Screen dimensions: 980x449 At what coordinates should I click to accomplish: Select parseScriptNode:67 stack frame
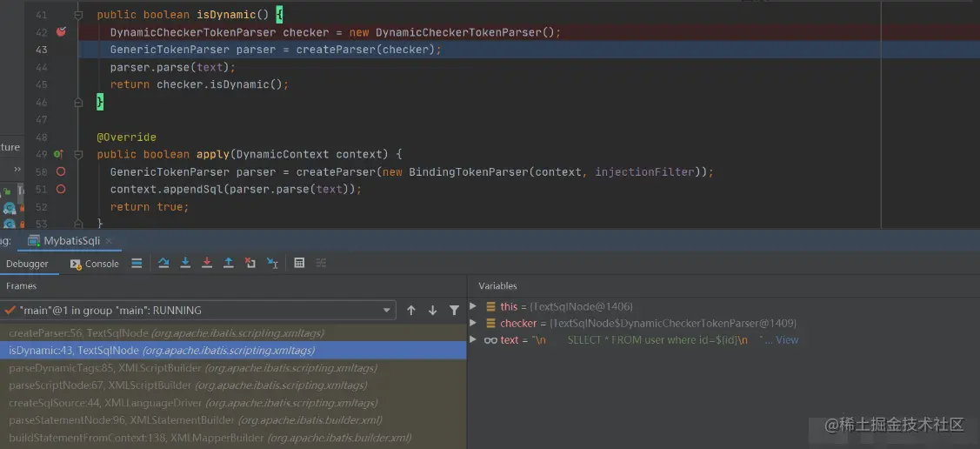pos(233,385)
